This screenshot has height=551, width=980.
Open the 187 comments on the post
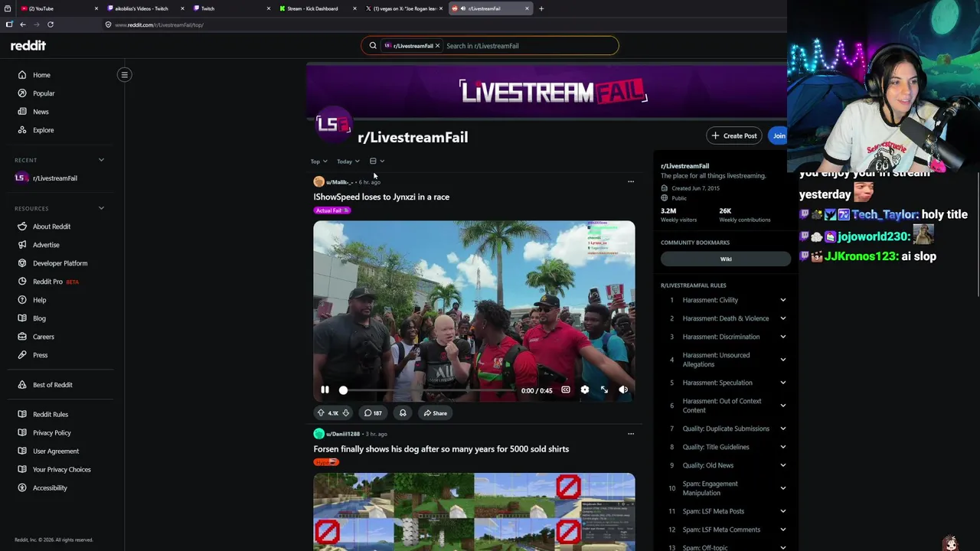373,413
